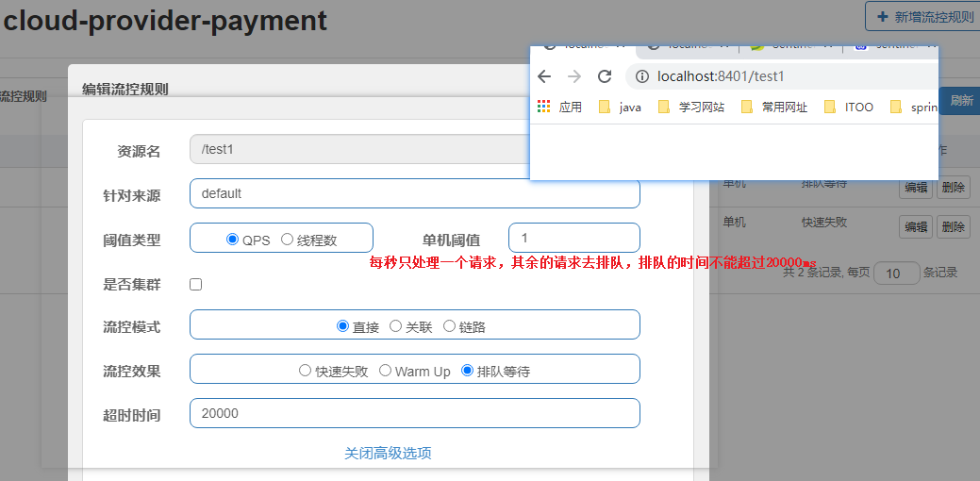
Task: Click the 编辑流控规则 dialog title
Action: tap(125, 90)
